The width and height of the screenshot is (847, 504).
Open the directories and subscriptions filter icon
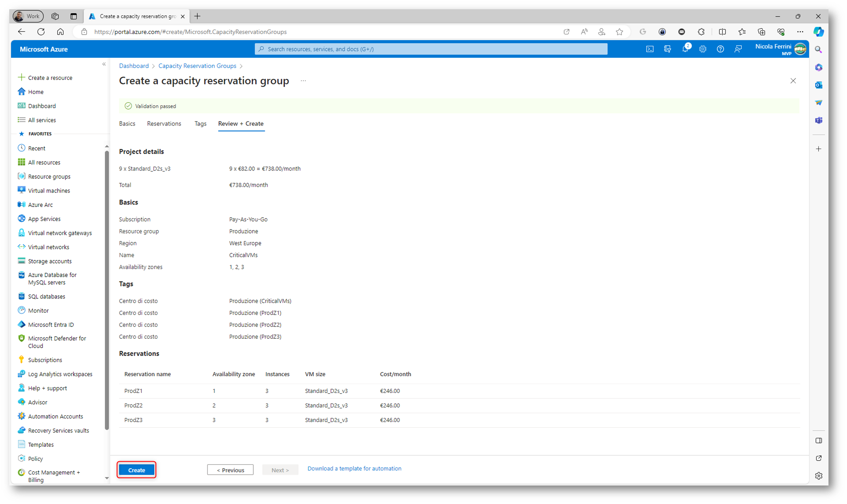667,49
